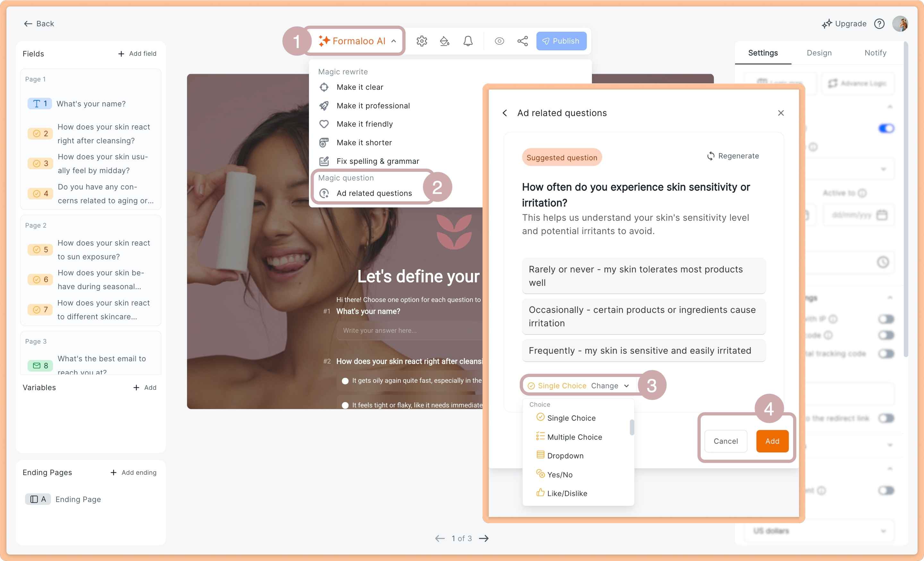The height and width of the screenshot is (561, 924).
Task: Open the help question mark icon
Action: point(879,24)
